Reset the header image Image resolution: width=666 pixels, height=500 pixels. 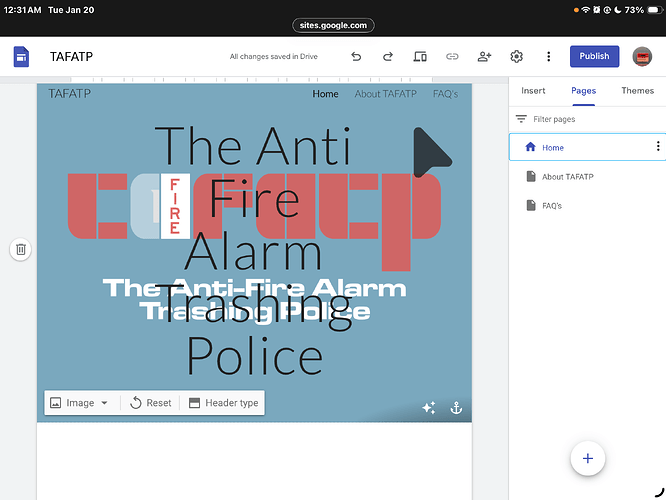click(150, 403)
